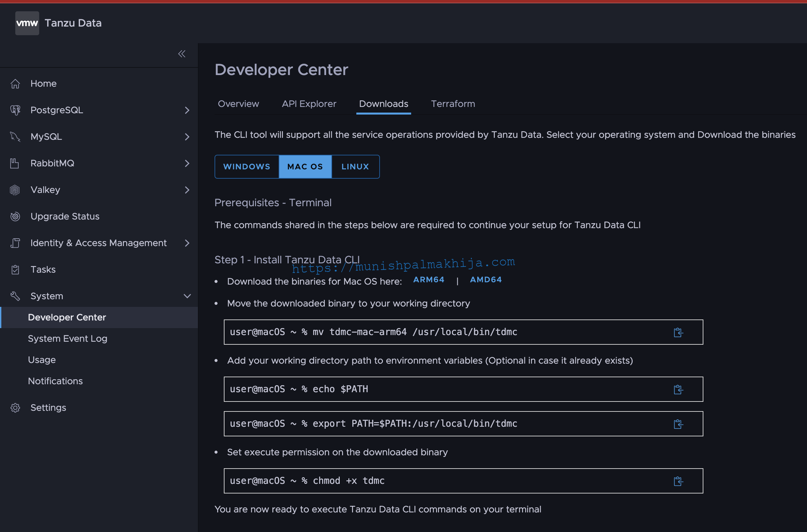Copy the chmod +x tdmc command

click(x=678, y=481)
